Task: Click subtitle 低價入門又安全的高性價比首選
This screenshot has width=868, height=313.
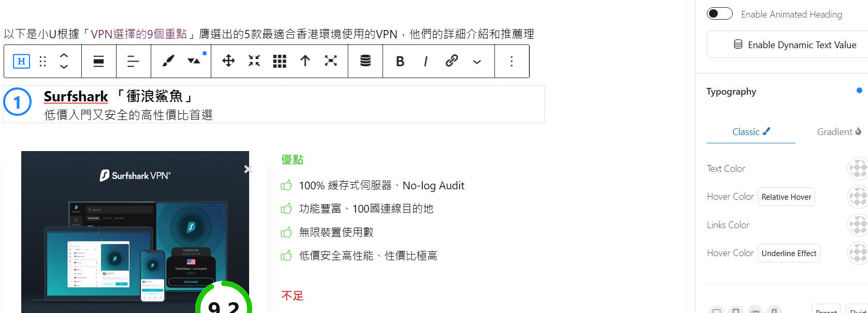Action: pos(128,115)
